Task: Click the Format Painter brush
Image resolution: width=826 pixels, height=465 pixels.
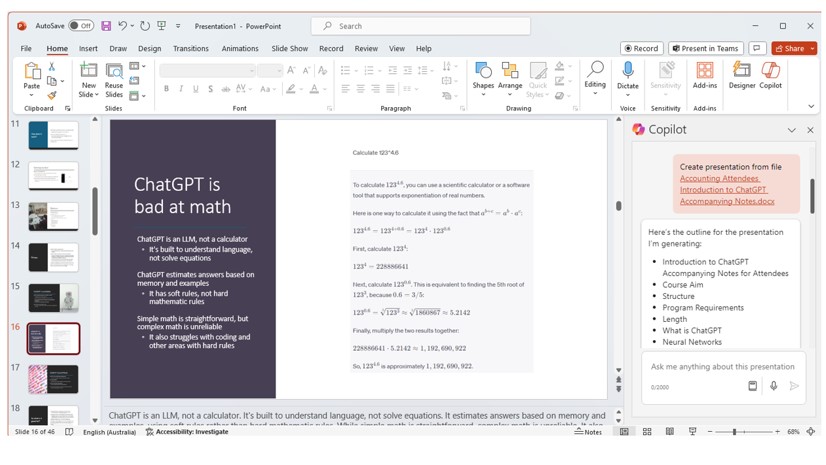Action: [52, 95]
